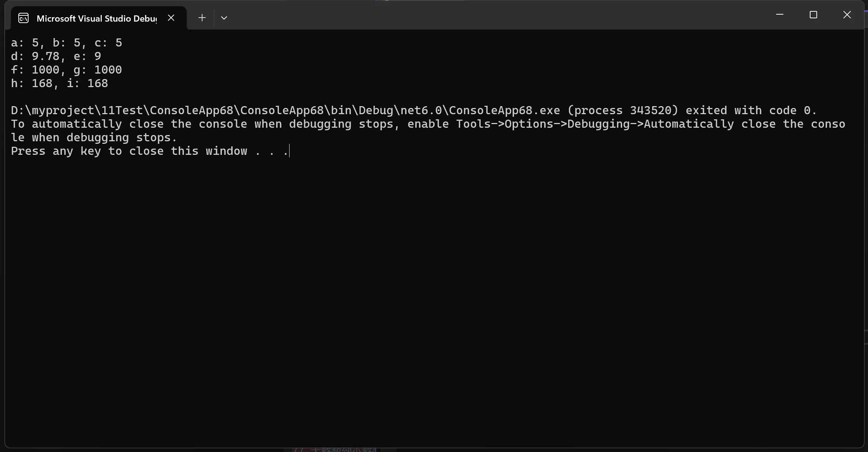Expand the new tab profile dropdown
This screenshot has height=452, width=868.
224,18
